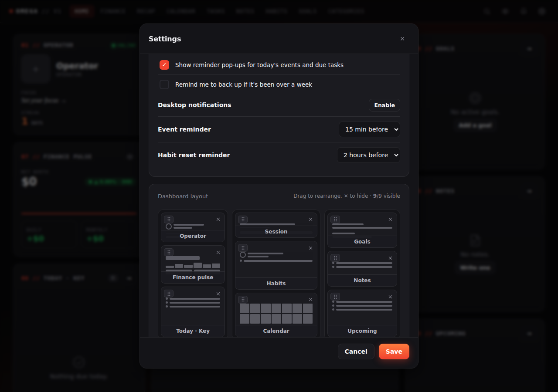
Task: Click the 'Habits' card label
Action: click(276, 284)
